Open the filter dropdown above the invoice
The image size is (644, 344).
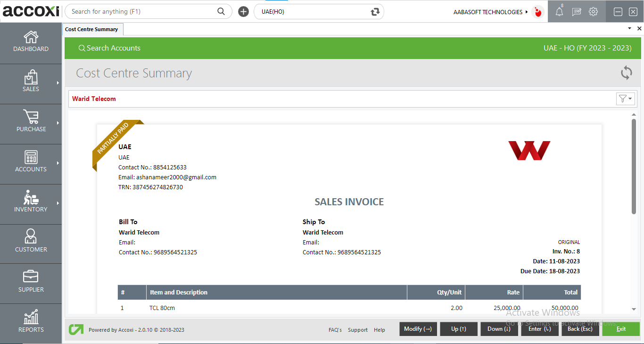[626, 99]
